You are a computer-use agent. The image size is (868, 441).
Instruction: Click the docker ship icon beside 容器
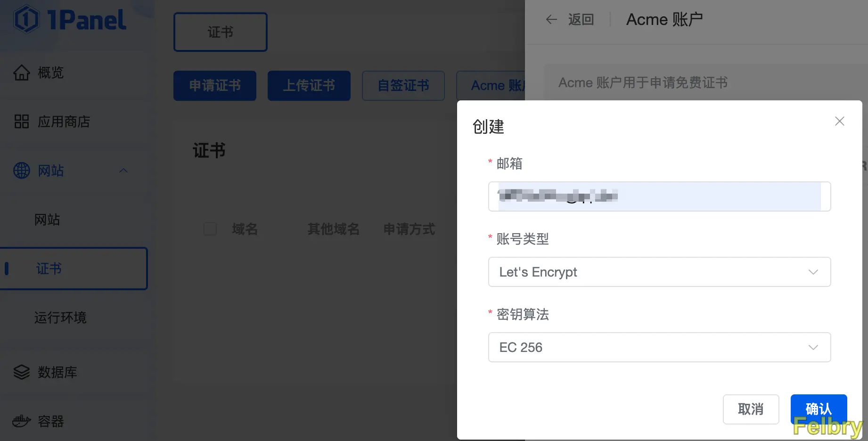22,421
